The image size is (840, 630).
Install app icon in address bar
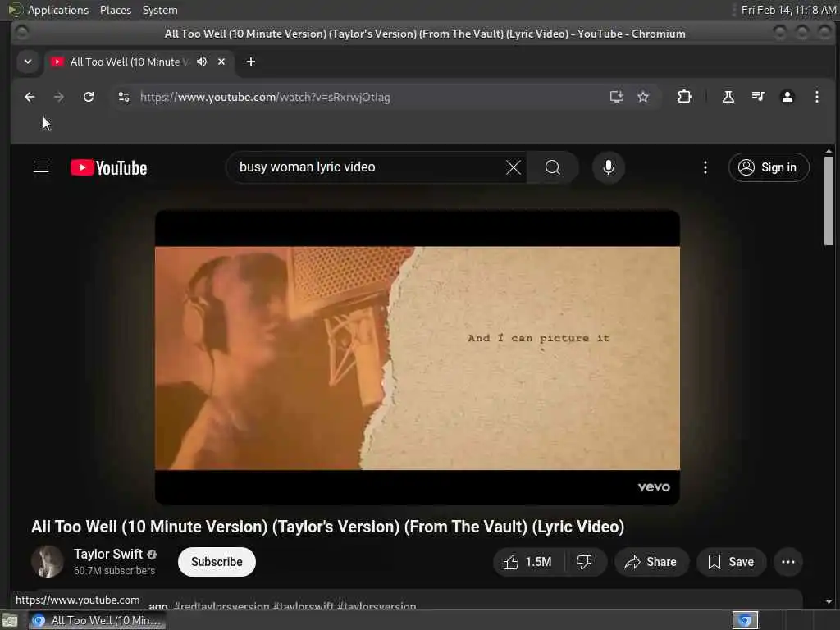point(617,97)
